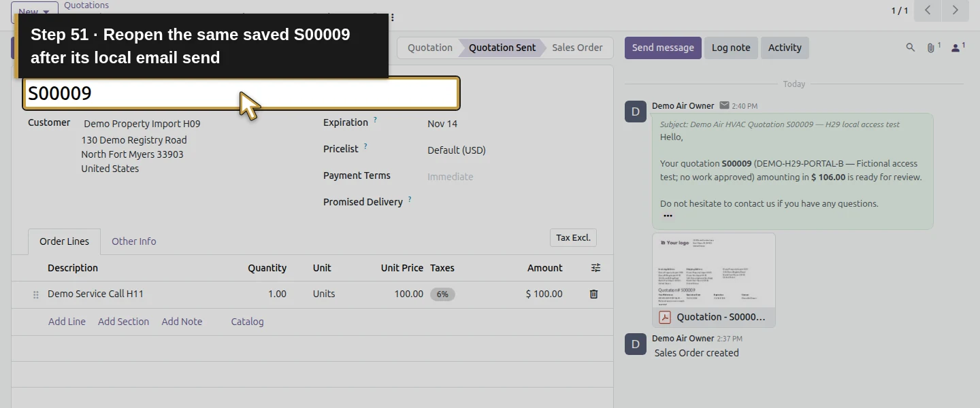Click the Quotation - S0000… file name

point(721,317)
